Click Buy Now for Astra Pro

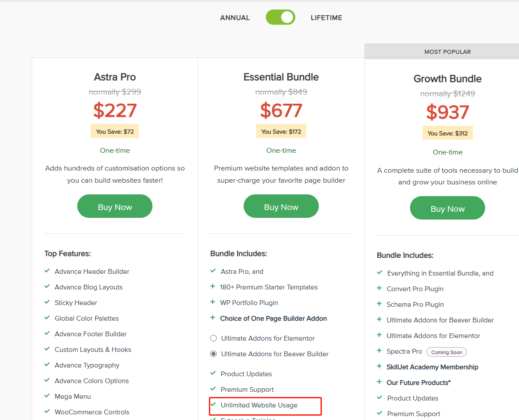[115, 207]
